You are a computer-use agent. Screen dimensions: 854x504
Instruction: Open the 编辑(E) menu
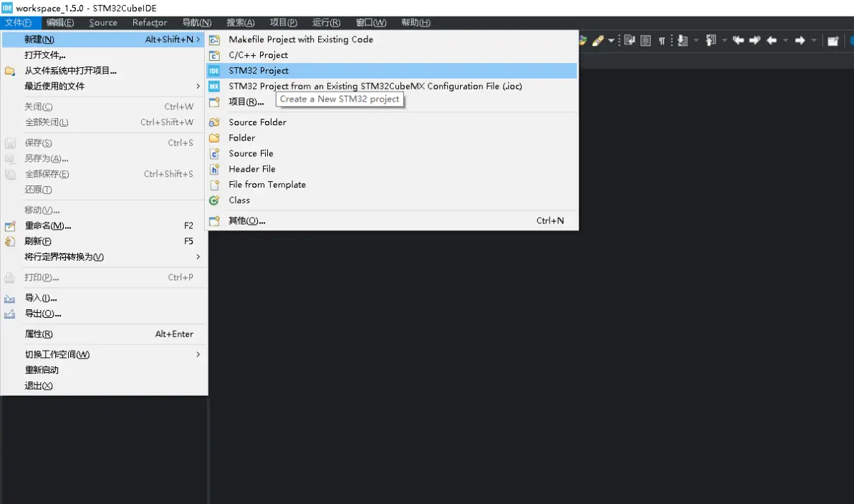(x=60, y=22)
